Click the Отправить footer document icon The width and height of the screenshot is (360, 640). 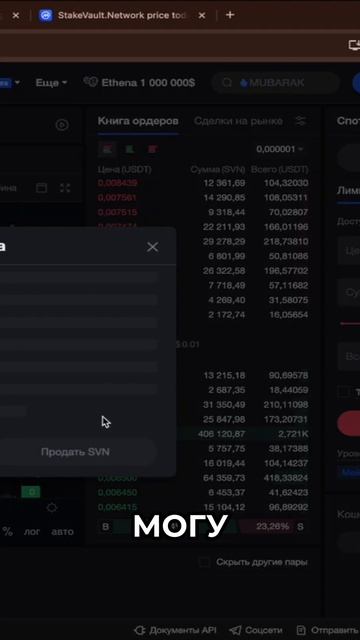(x=301, y=630)
